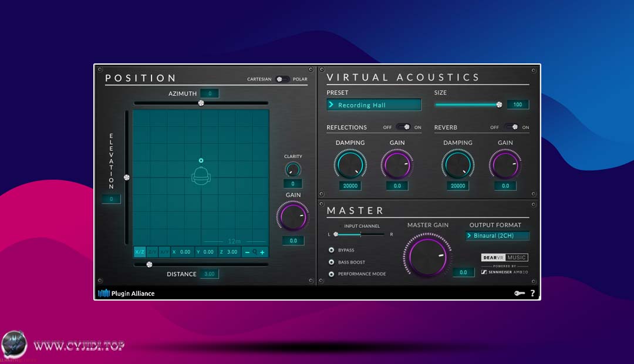
Task: Click the Azimuth value field
Action: coord(210,93)
